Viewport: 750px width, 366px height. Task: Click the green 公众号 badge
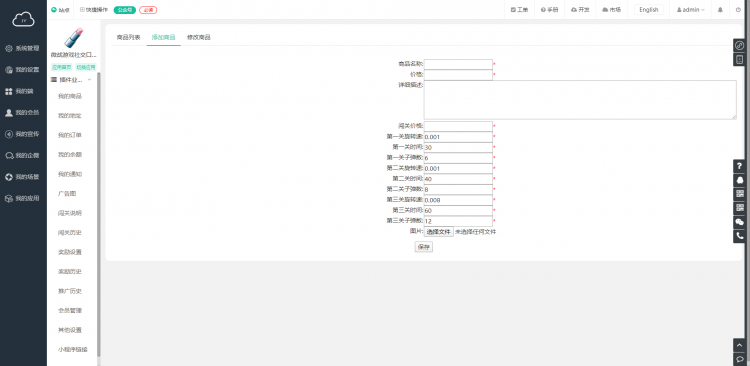pos(124,10)
